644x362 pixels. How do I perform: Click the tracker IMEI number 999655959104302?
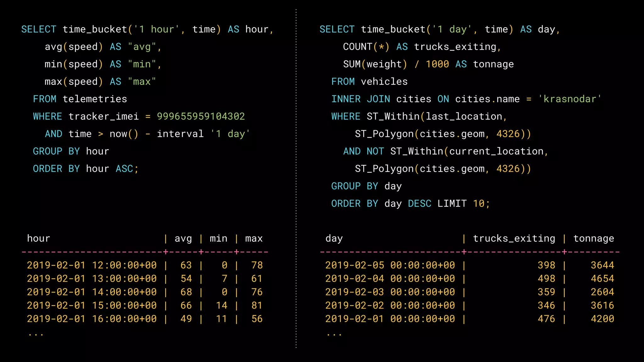point(201,117)
